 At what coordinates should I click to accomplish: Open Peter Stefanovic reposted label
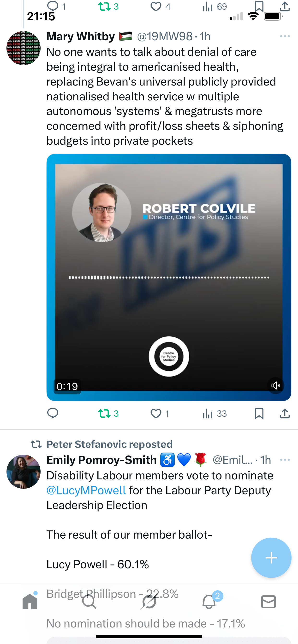(x=109, y=444)
